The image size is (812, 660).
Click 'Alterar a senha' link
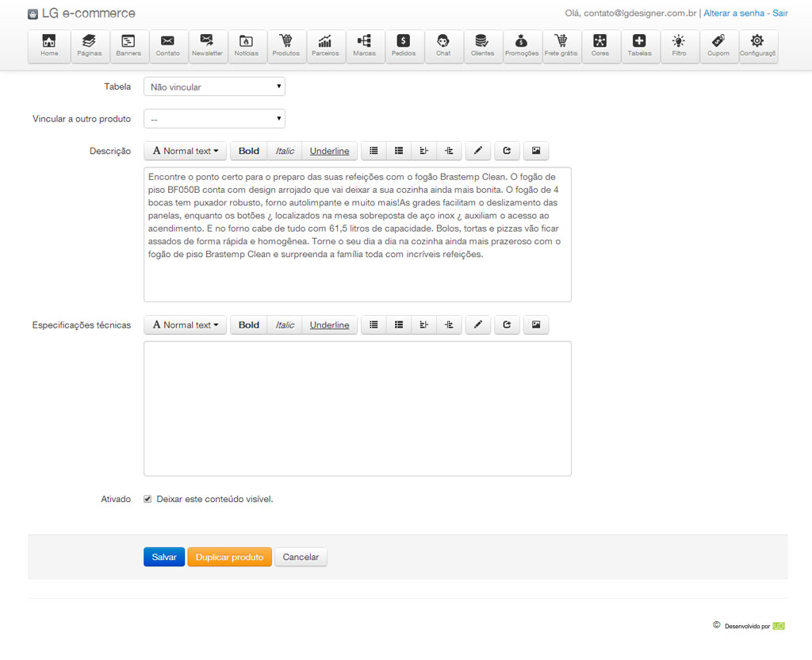(735, 13)
